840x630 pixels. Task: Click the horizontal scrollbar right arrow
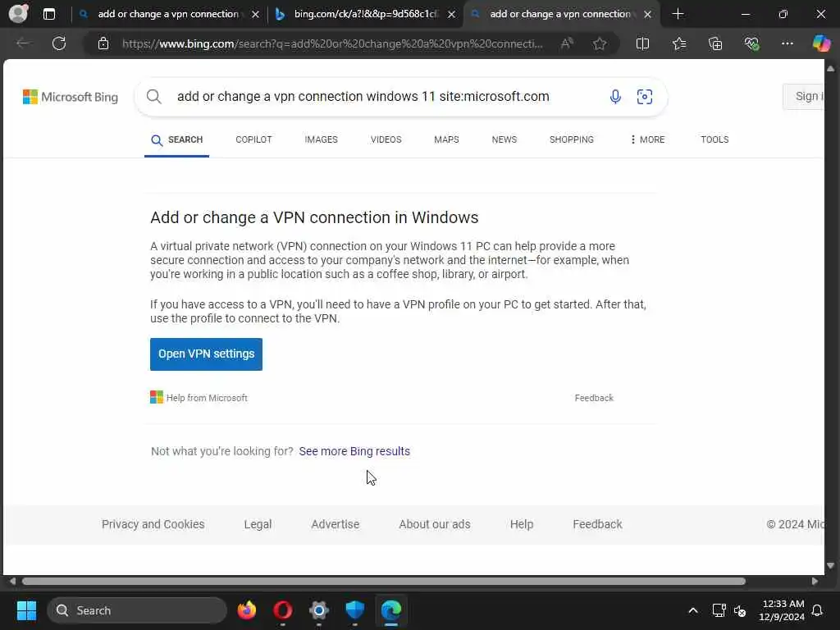coord(815,582)
